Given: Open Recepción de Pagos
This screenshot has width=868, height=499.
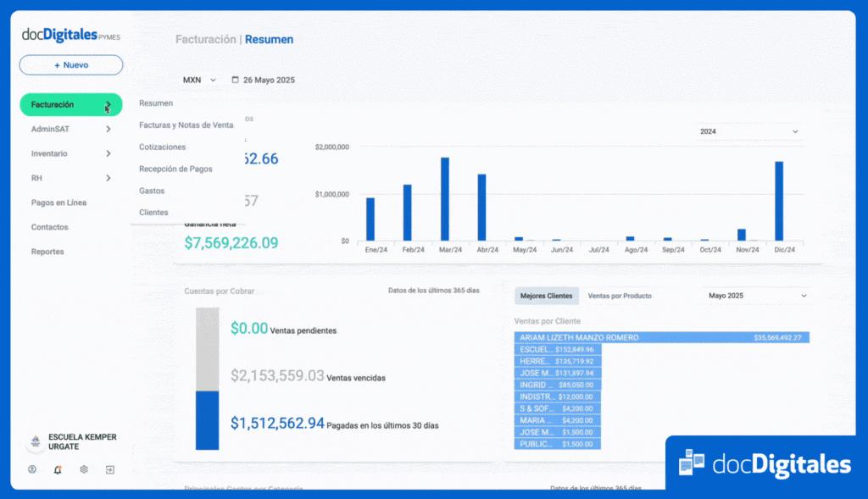Looking at the screenshot, I should (x=175, y=169).
